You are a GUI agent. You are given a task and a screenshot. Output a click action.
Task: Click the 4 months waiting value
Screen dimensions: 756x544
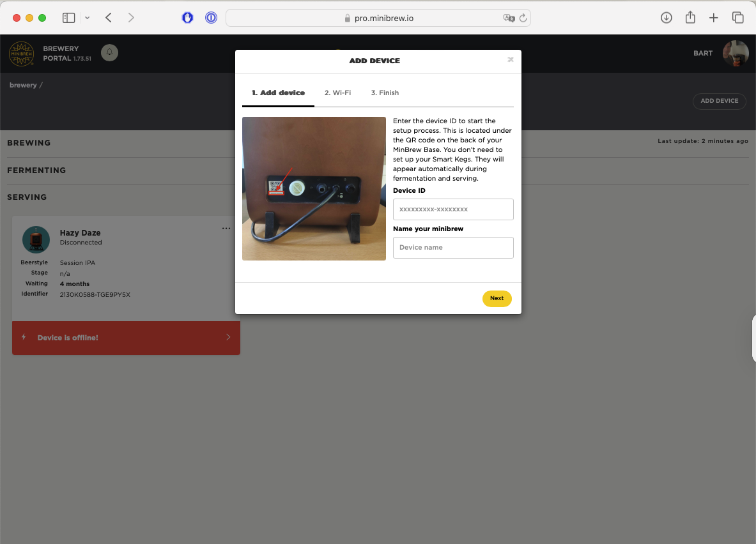75,284
